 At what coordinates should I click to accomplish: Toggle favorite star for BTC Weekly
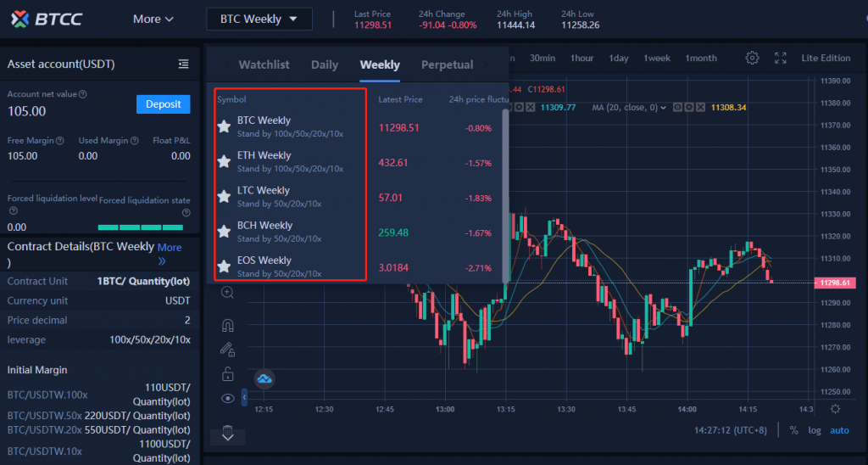(224, 127)
